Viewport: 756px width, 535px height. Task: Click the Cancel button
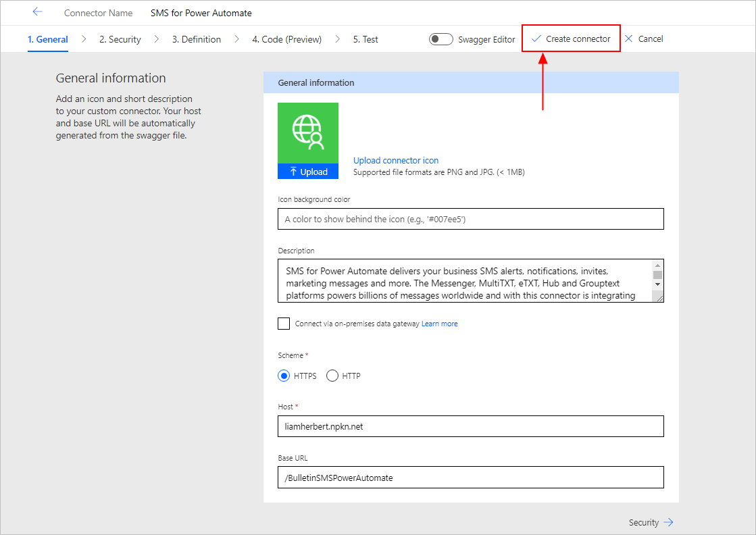644,39
